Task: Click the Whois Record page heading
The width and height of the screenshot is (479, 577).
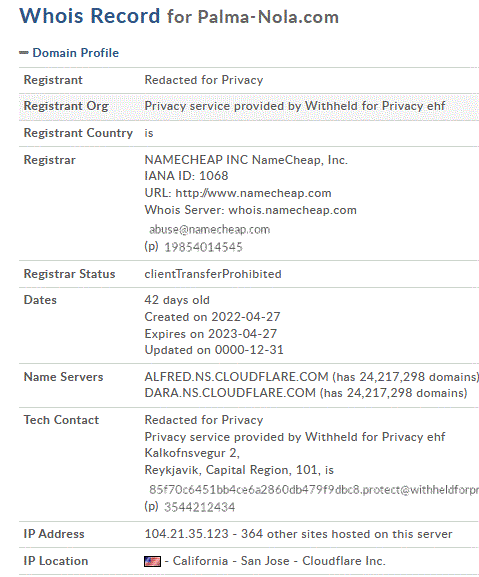Action: (179, 16)
